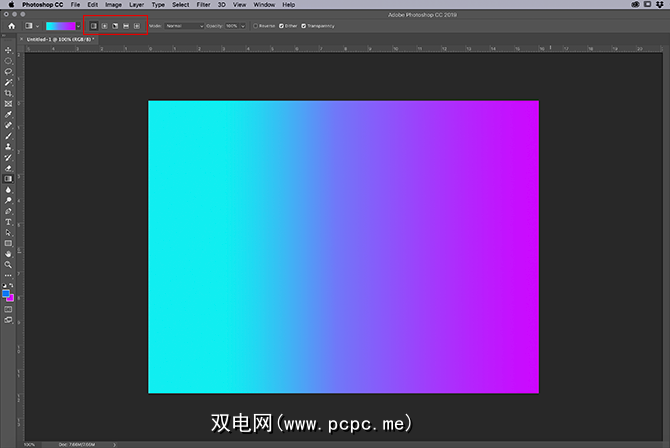The width and height of the screenshot is (670, 448).
Task: Expand the gradient picker arrow
Action: [x=79, y=25]
